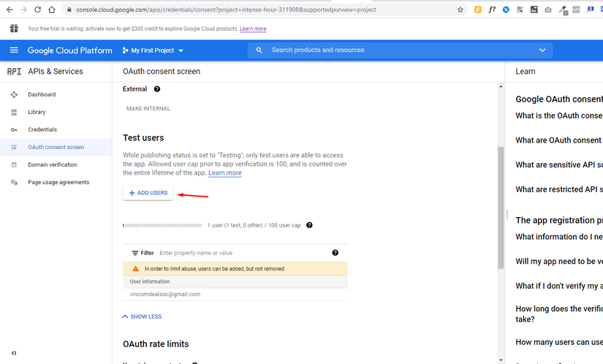Viewport: 603px width, 364px height.
Task: Click the free trial gift icon
Action: click(14, 29)
